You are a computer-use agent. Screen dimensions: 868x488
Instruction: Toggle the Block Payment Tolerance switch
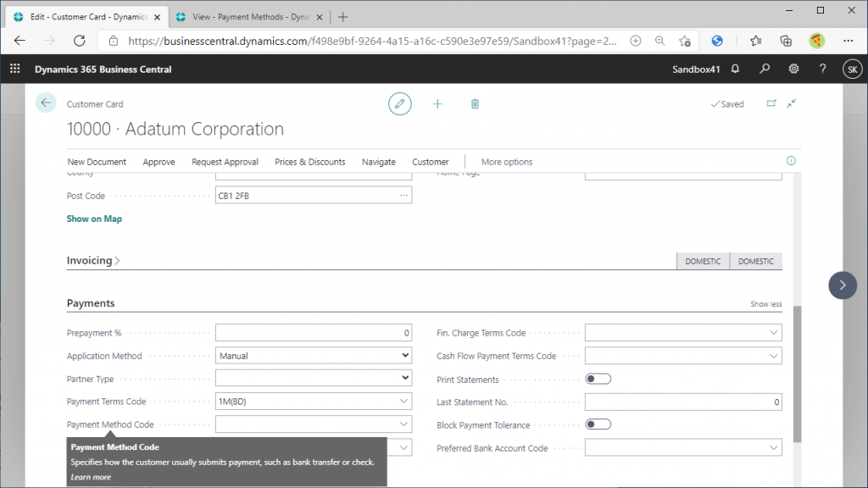(598, 424)
